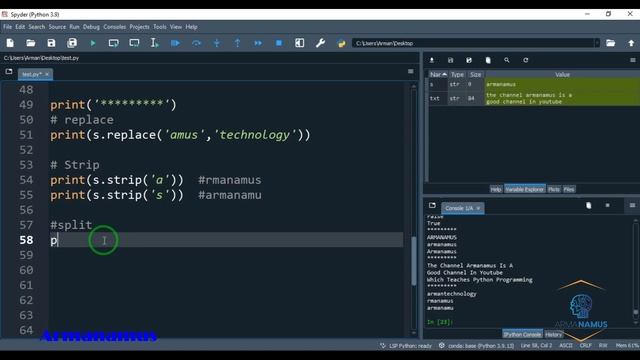Image resolution: width=640 pixels, height=360 pixels.
Task: Open Variable Explorer options menu
Action: click(x=633, y=60)
